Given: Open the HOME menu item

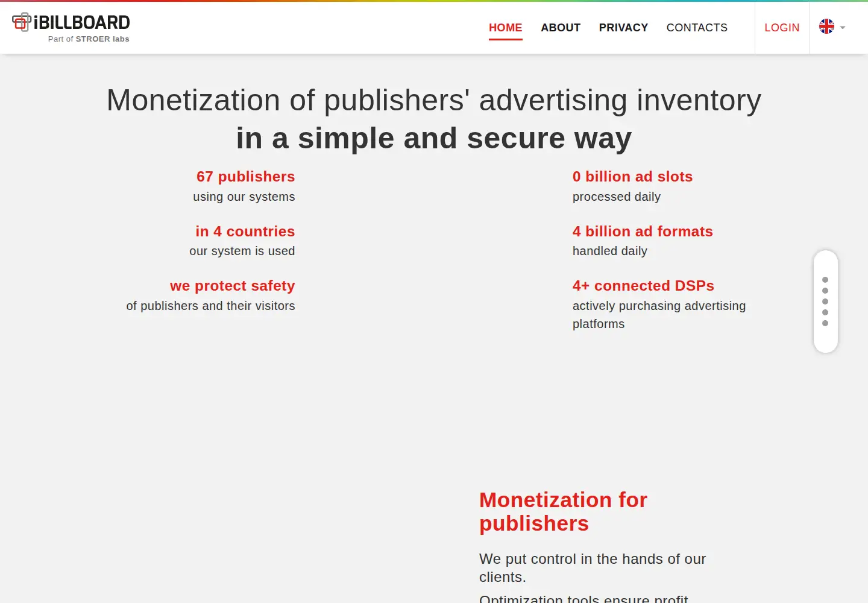Looking at the screenshot, I should 505,28.
